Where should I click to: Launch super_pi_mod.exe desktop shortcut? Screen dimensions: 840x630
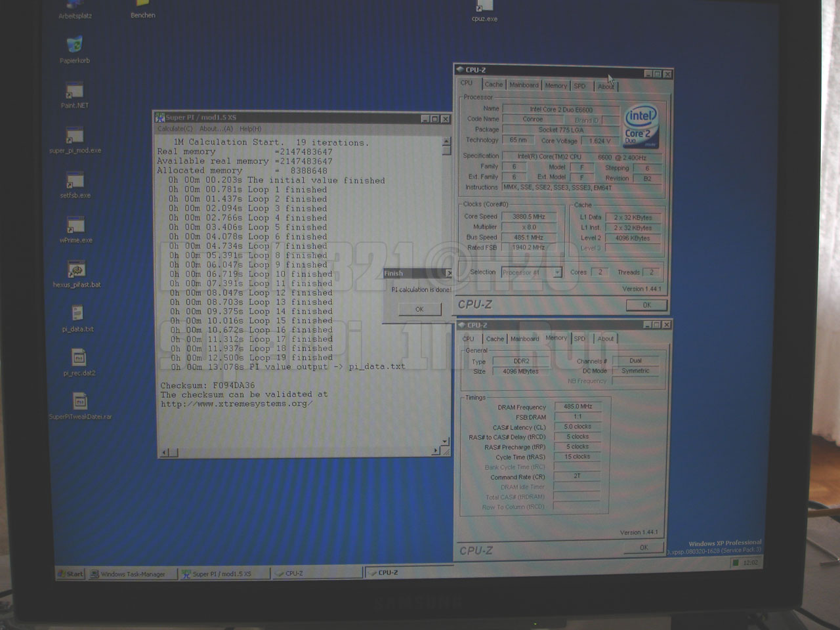75,140
